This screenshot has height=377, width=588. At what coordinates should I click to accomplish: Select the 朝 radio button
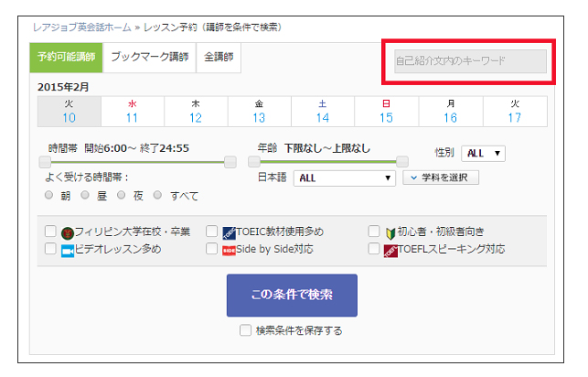48,195
